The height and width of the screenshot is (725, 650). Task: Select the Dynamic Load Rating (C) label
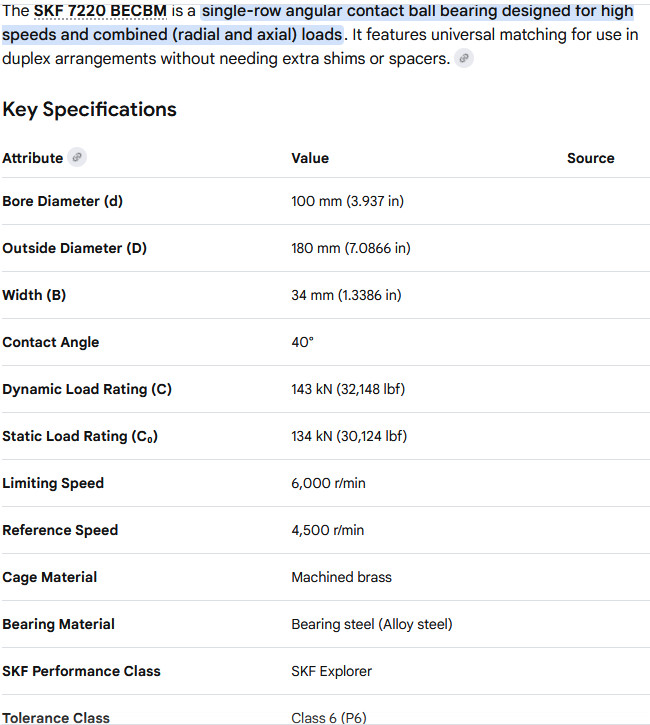[x=87, y=389]
